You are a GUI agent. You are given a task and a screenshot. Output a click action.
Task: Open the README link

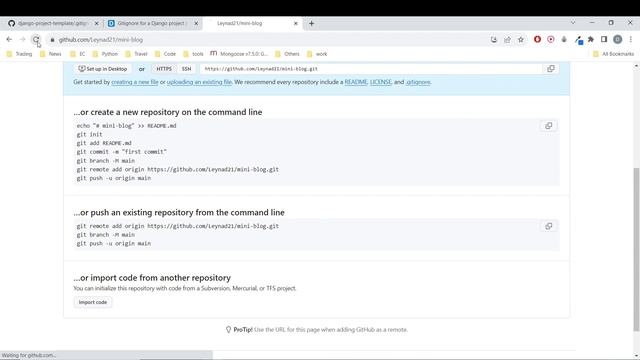(356, 82)
